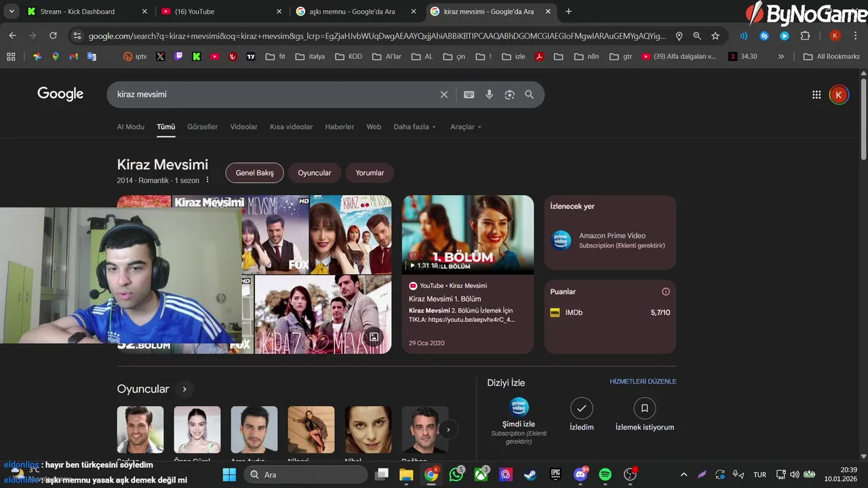Expand the Araçlar dropdown

pyautogui.click(x=466, y=127)
